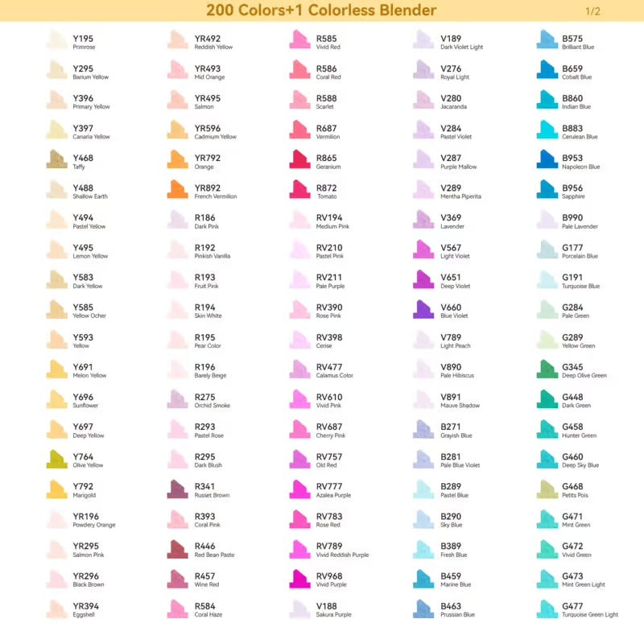
Task: Choose the G345 Deep Olive Green swatch
Action: tap(547, 369)
